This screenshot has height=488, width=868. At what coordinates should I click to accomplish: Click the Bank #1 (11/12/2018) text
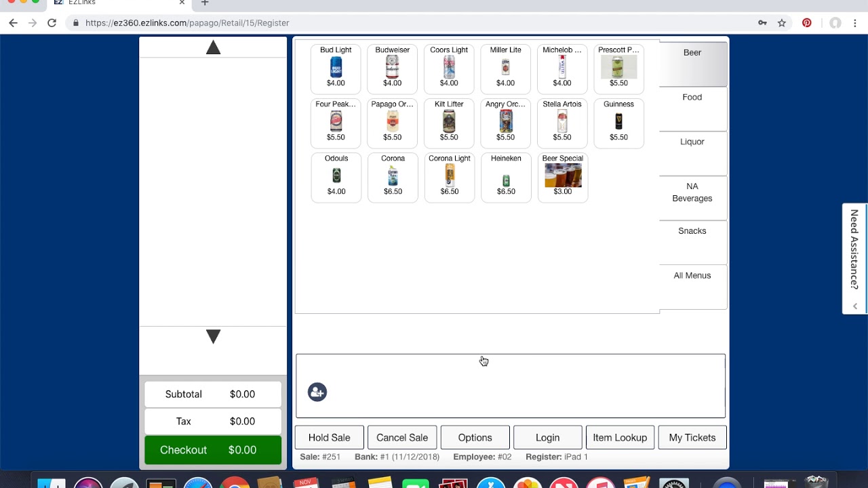click(397, 457)
